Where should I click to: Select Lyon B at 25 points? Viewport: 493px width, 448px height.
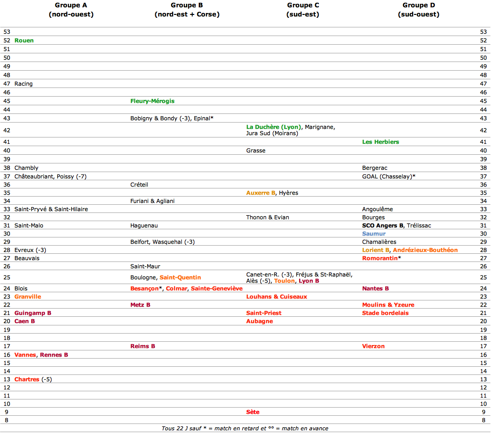[309, 281]
